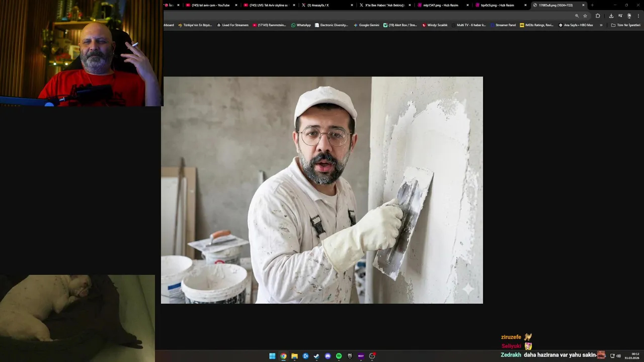Open Steam from the taskbar
Viewport: 644px width, 362px height.
point(316,356)
